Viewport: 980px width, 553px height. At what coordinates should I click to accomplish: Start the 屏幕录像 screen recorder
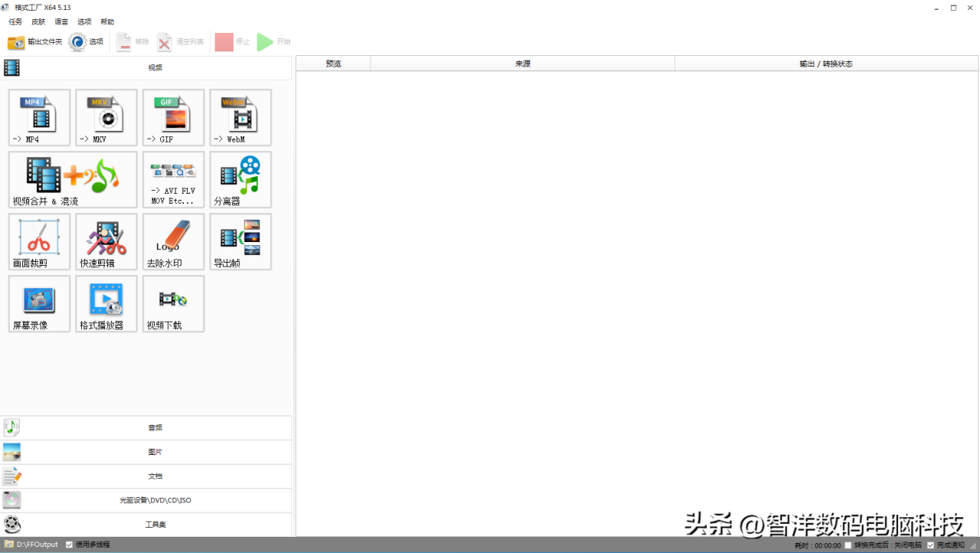tap(39, 303)
